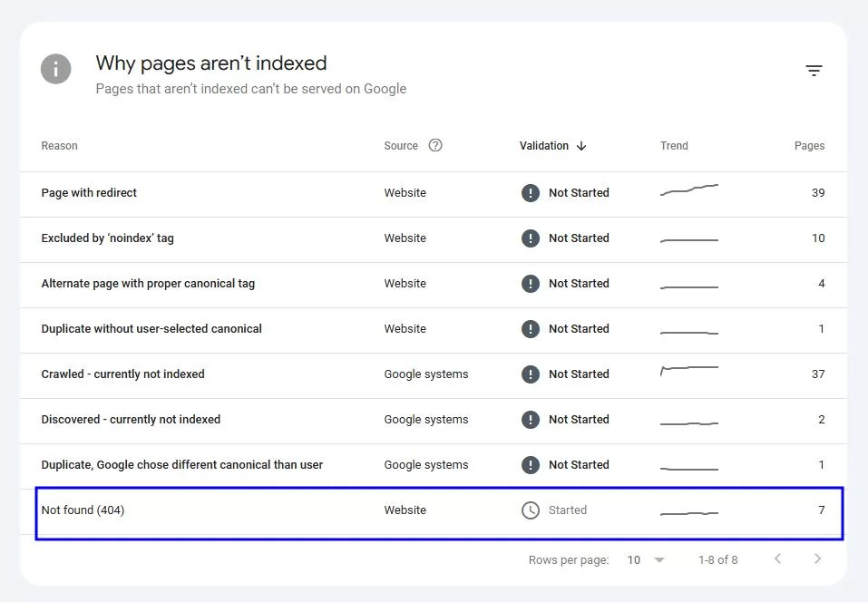Go to next page of rows

point(817,558)
